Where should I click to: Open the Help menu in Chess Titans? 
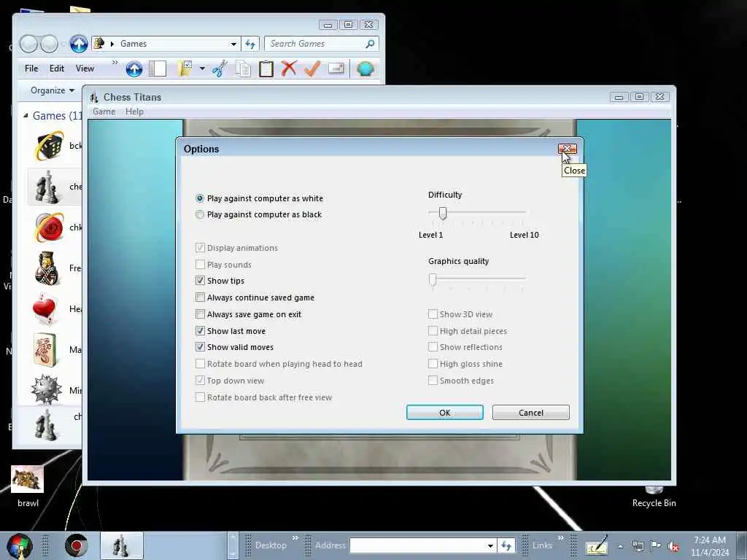point(134,112)
